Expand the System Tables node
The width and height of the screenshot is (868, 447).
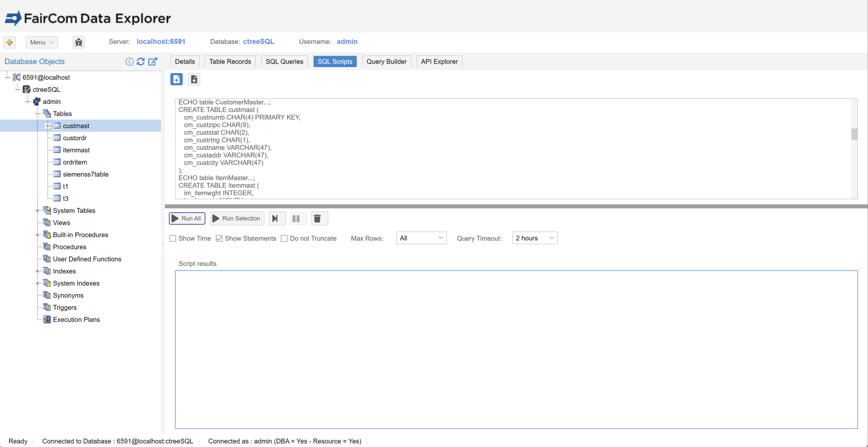point(38,210)
